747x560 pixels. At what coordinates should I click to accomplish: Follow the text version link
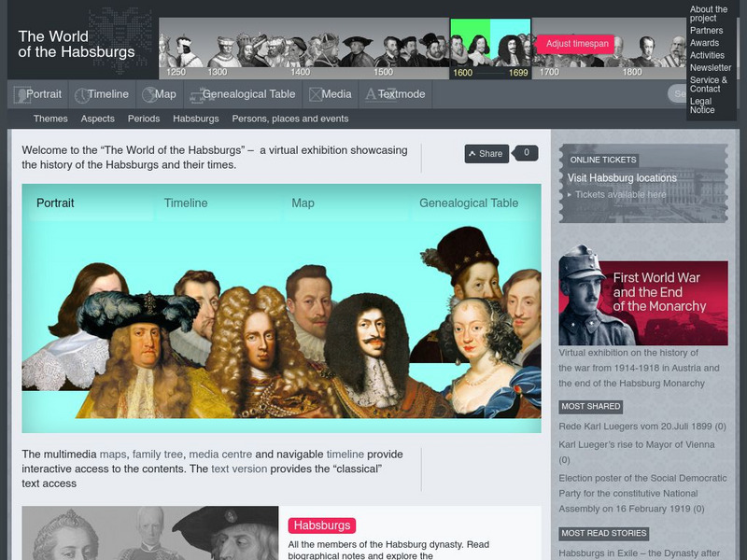coord(239,469)
